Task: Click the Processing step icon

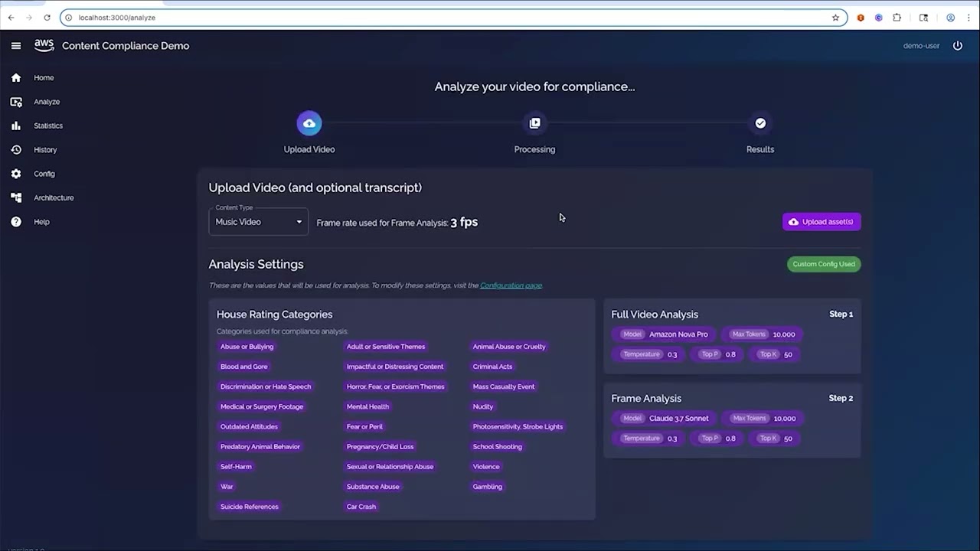Action: (x=534, y=123)
